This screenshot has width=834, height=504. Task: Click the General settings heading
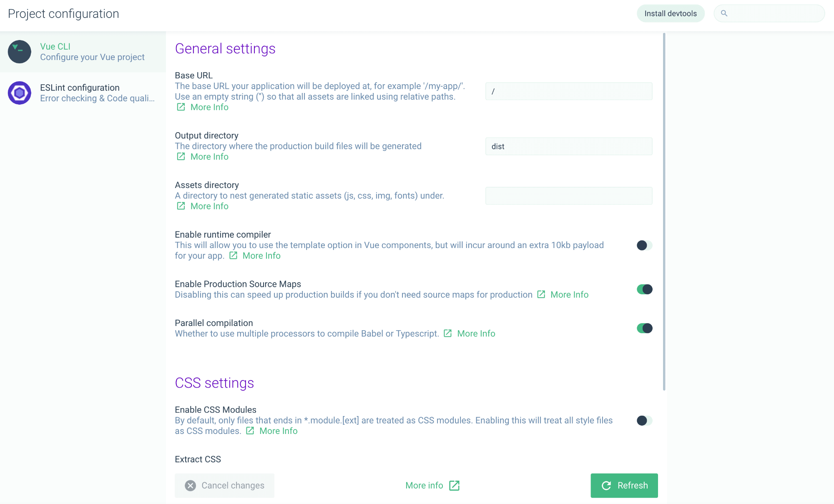tap(225, 49)
